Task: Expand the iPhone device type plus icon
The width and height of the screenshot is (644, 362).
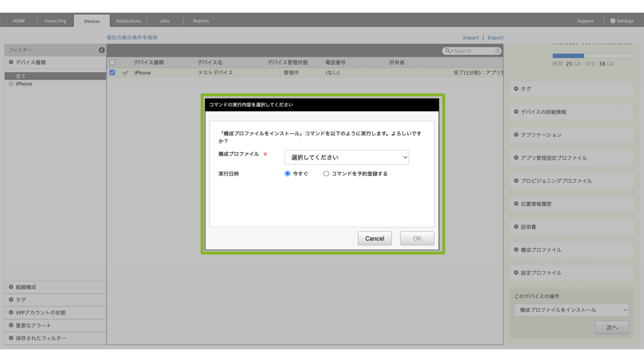Action: pos(11,84)
